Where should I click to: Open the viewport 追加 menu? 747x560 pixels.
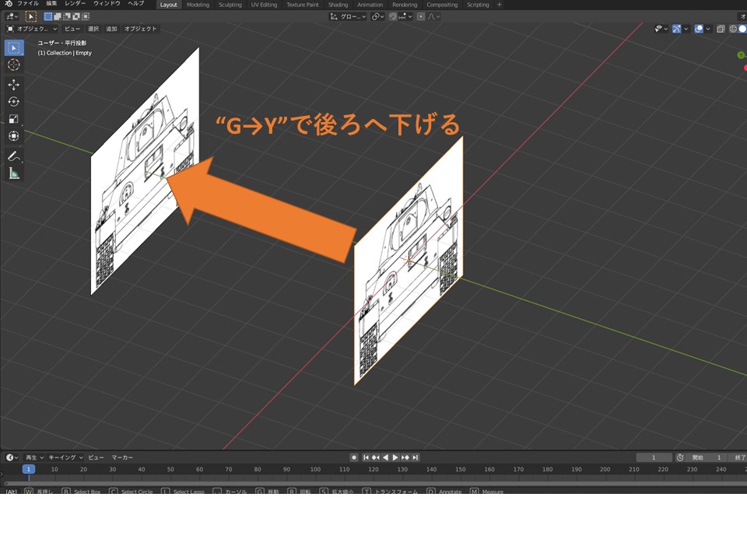111,29
